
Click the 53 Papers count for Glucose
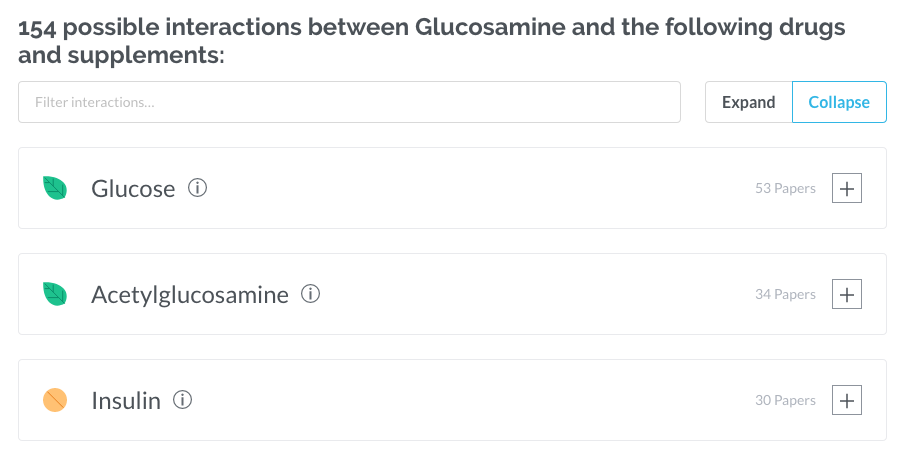[x=785, y=188]
